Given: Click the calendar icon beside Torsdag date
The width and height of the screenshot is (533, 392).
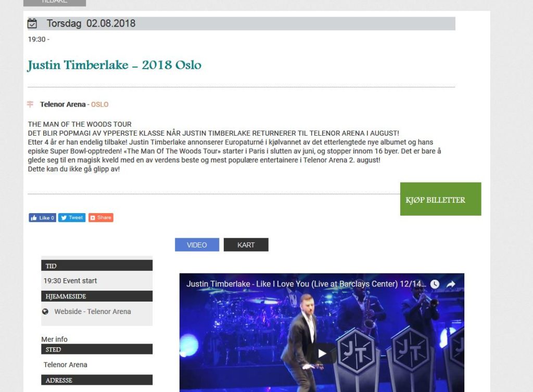Looking at the screenshot, I should point(32,23).
